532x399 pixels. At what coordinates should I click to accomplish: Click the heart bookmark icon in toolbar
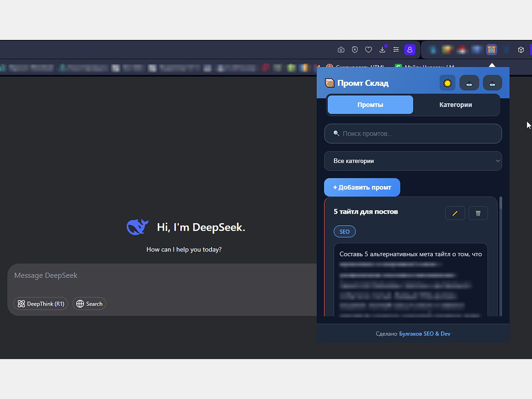pos(369,50)
